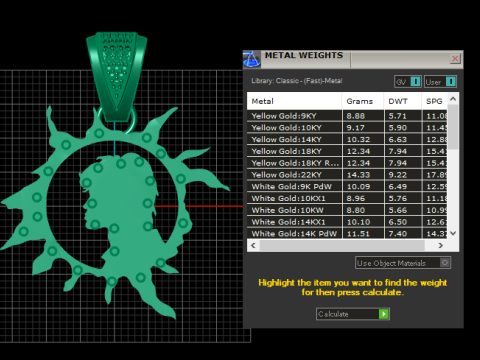This screenshot has height=360, width=480.
Task: Click the vertical scrollbar thumb
Action: [453, 127]
